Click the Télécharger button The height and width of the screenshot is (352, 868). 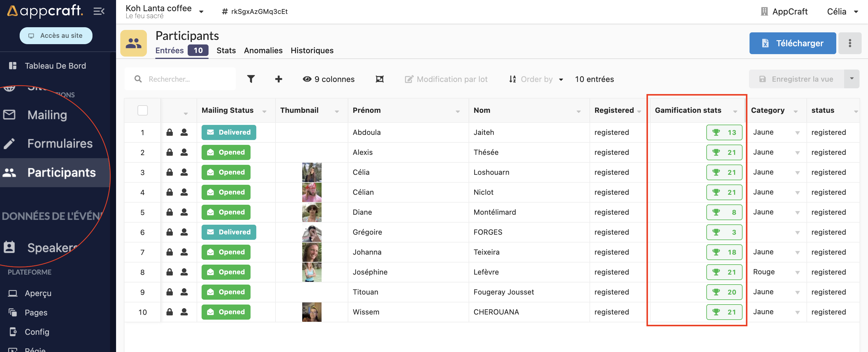point(793,43)
